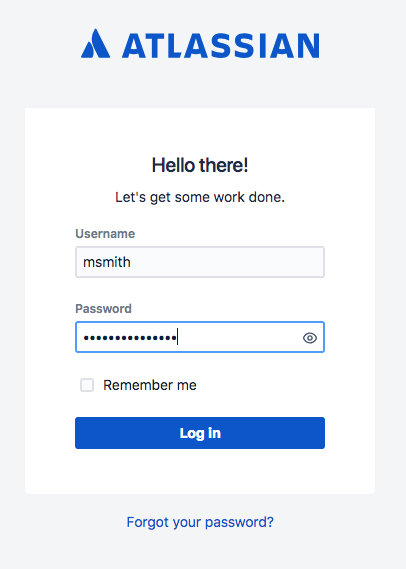Tick the Remember me checkbox
This screenshot has height=569, width=406.
click(87, 385)
